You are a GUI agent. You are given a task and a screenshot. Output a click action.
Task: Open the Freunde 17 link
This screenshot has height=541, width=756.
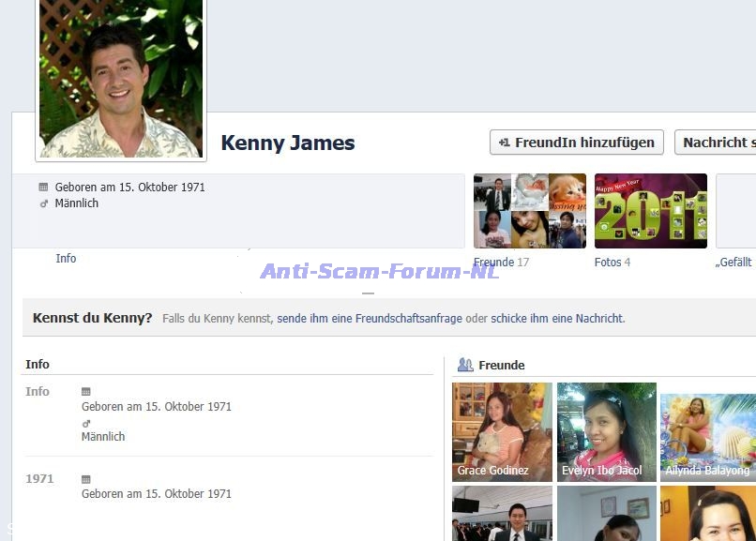click(x=501, y=263)
